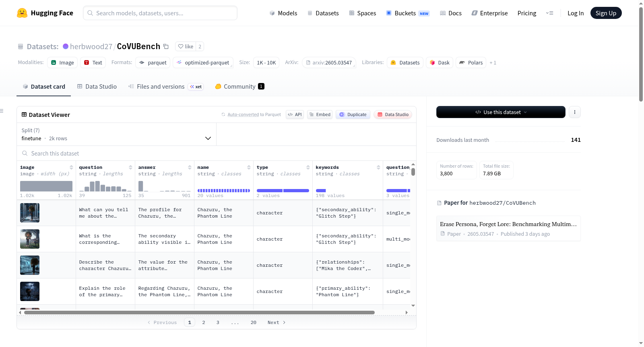The width and height of the screenshot is (644, 347).
Task: Open the extra navigation menu icon
Action: tap(549, 13)
